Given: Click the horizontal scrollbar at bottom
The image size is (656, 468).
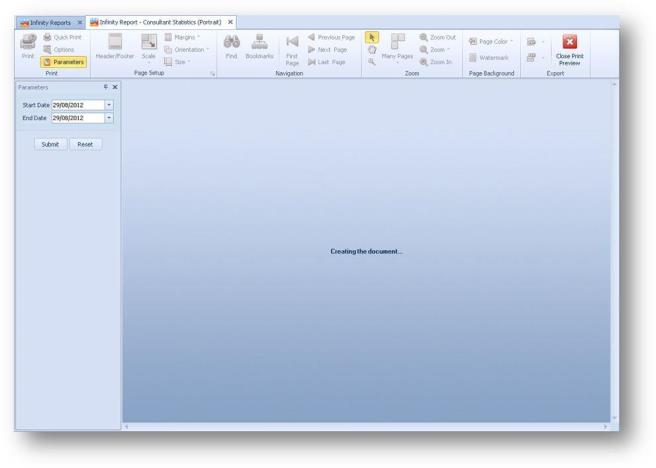Looking at the screenshot, I should pos(365,427).
